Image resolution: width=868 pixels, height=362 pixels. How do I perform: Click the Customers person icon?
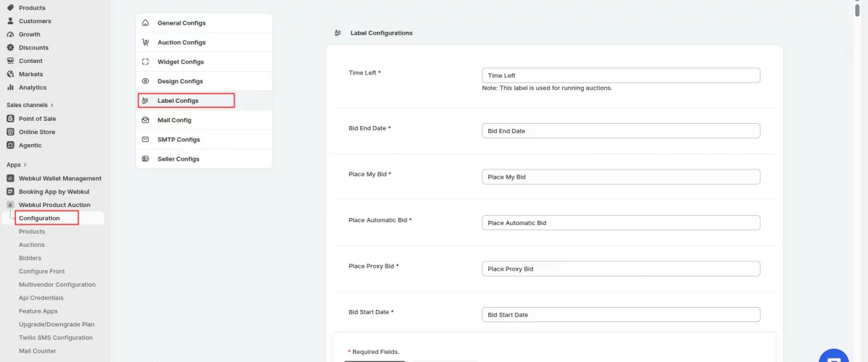[x=10, y=21]
